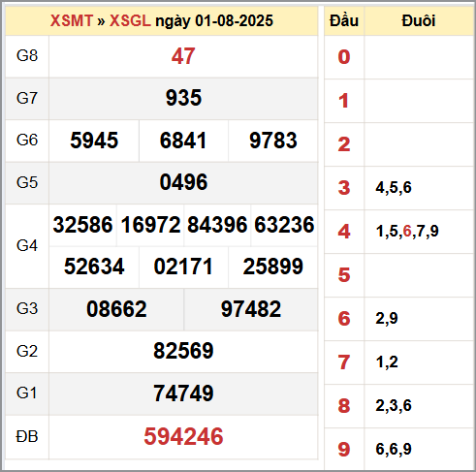Select G3 number 08662
Screen dimensions: 476x472
[x=116, y=309]
